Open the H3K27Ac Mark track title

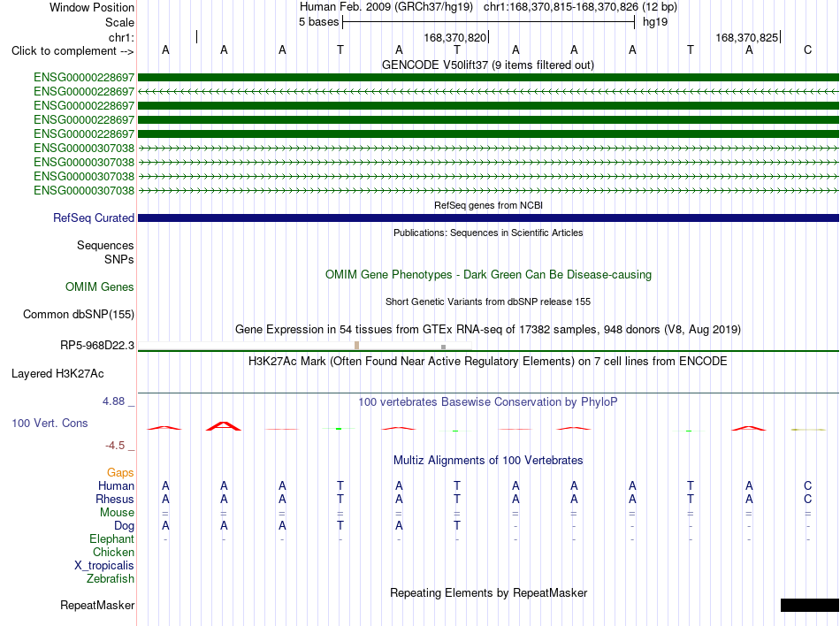coord(487,362)
